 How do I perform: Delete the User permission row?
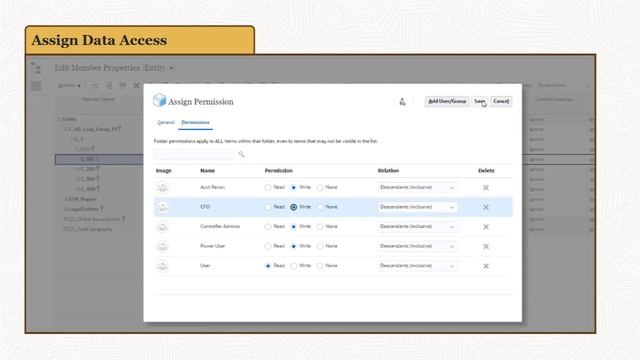coord(486,266)
